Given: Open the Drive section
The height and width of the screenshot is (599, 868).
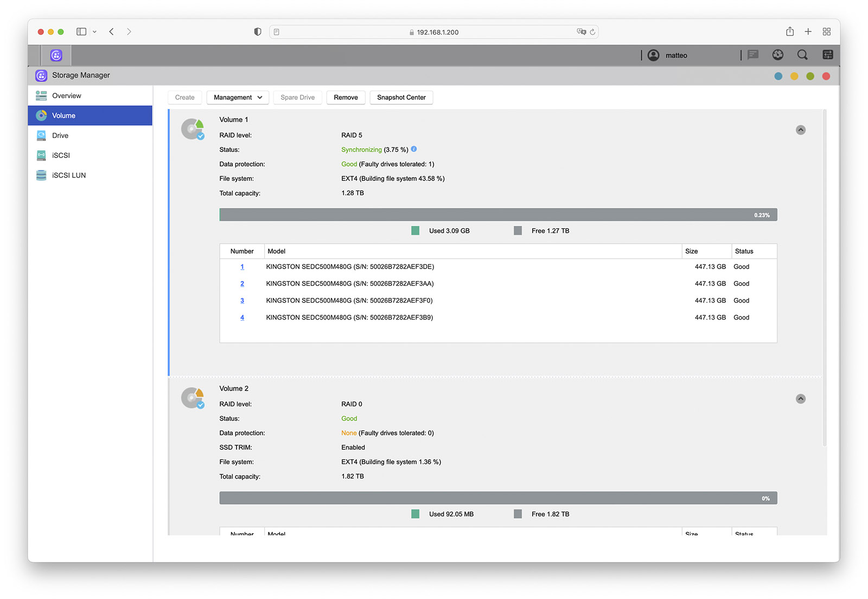Looking at the screenshot, I should (x=90, y=136).
